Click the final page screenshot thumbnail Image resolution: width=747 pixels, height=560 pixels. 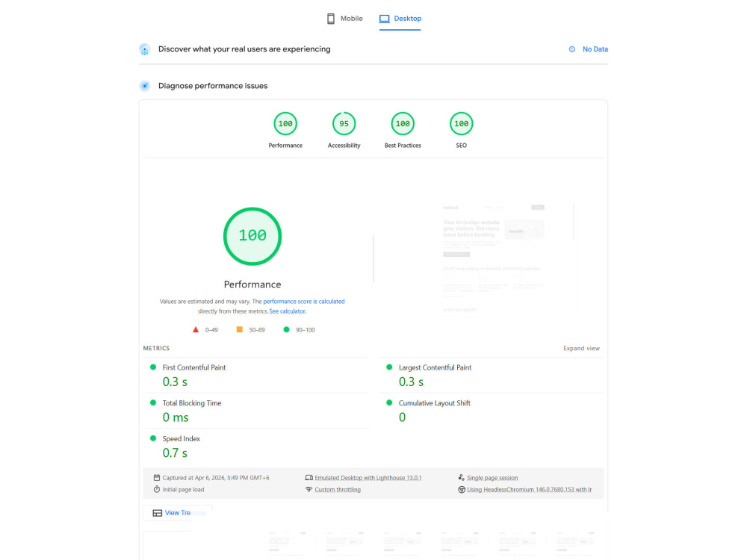(494, 260)
